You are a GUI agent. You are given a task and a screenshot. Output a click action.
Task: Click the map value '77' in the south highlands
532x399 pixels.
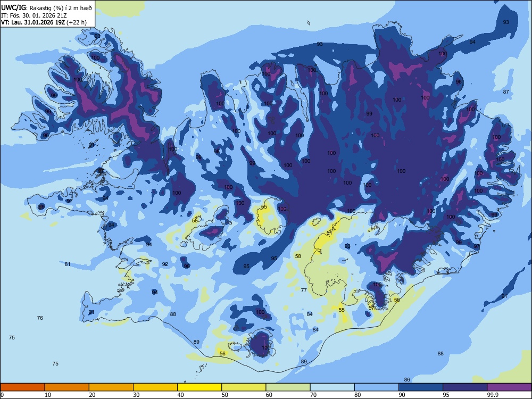point(304,290)
